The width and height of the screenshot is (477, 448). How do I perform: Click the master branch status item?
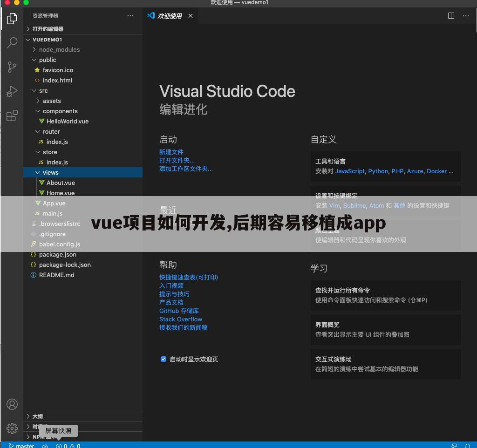pos(21,446)
